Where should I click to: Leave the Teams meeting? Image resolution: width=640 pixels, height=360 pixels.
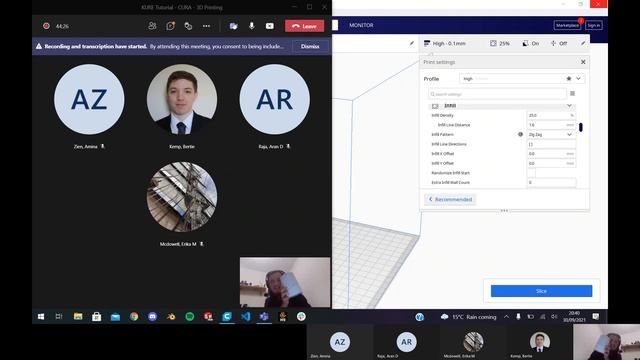point(304,26)
